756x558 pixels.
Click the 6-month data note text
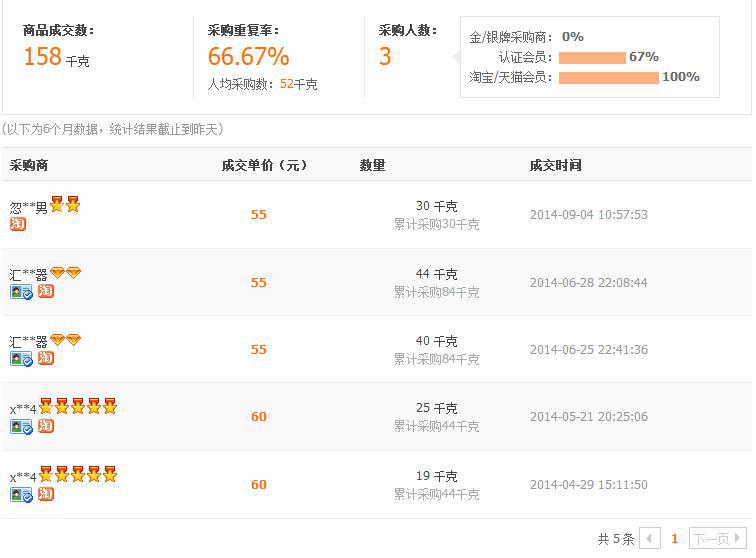coord(112,129)
